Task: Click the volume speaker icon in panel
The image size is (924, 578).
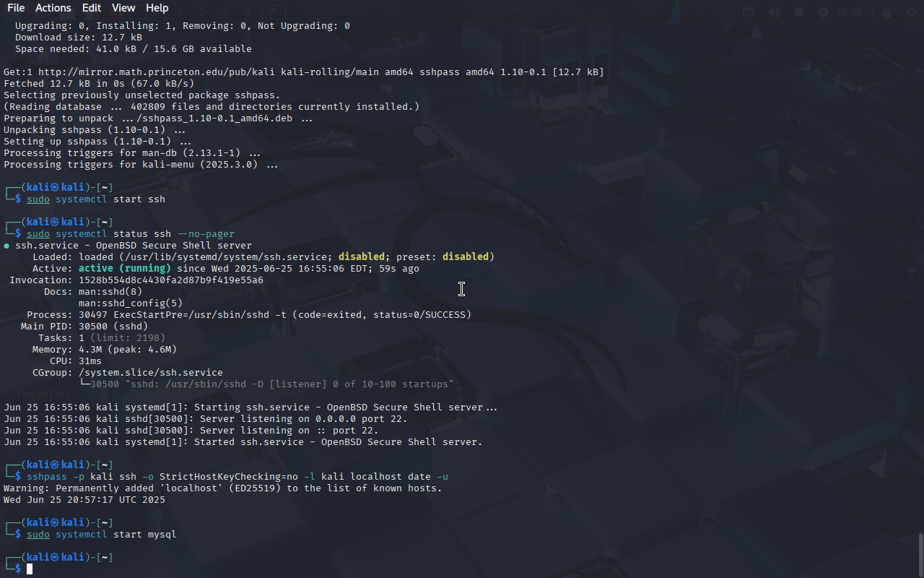Action: [x=774, y=12]
